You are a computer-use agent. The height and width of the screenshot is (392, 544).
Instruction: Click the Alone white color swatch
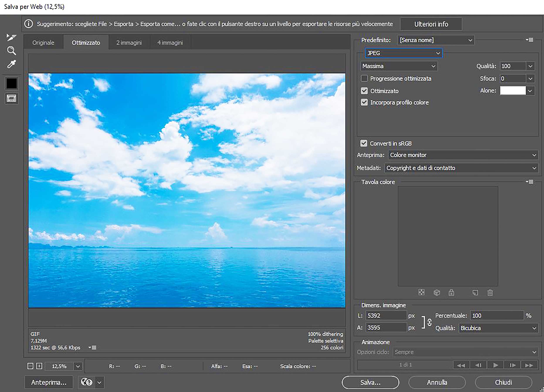pos(513,91)
